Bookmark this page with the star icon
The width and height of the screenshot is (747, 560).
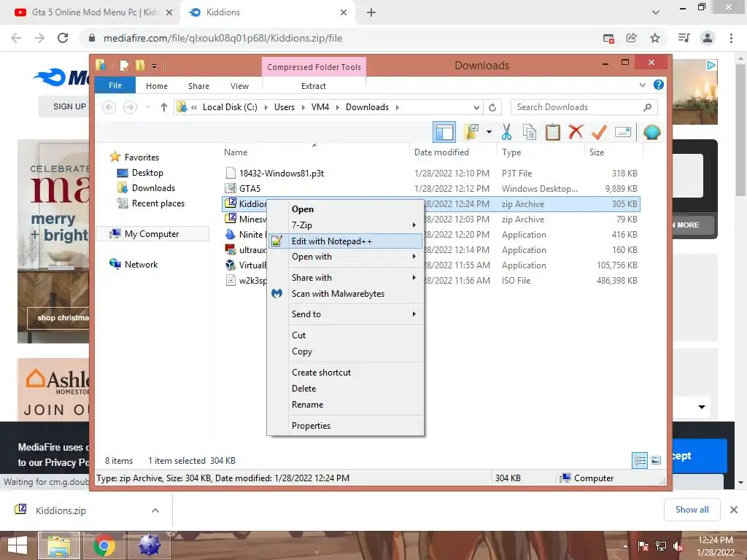(655, 38)
